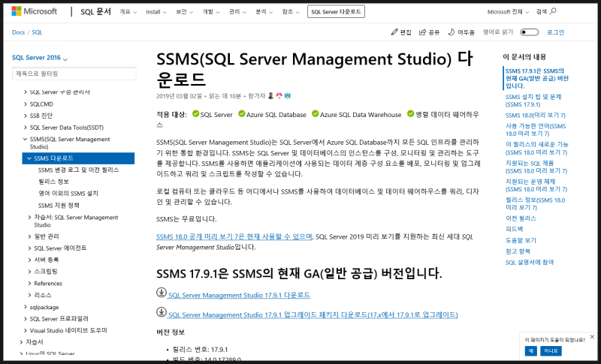601x364 pixels.
Task: Click the Microsoft logo
Action: click(34, 11)
